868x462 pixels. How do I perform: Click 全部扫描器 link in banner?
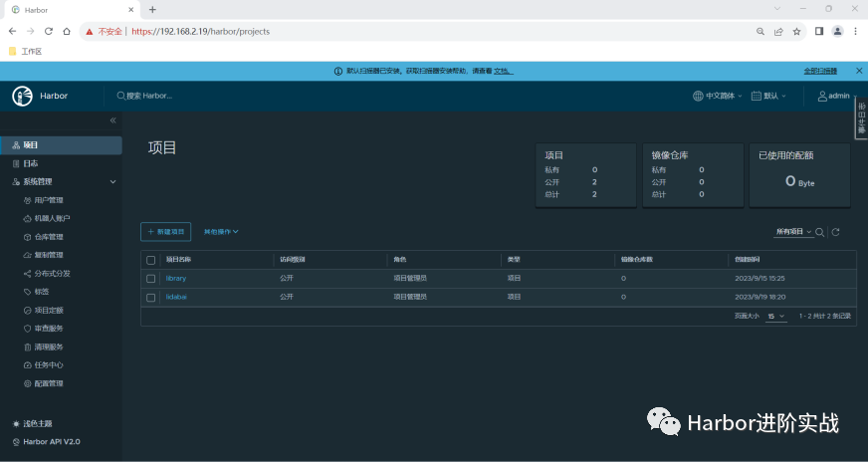(x=820, y=71)
